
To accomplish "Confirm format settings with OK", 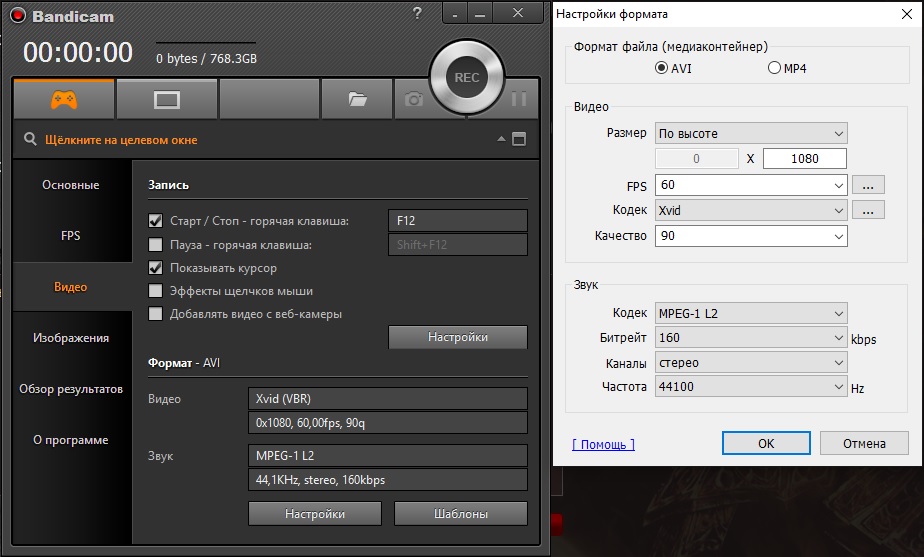I will 766,443.
